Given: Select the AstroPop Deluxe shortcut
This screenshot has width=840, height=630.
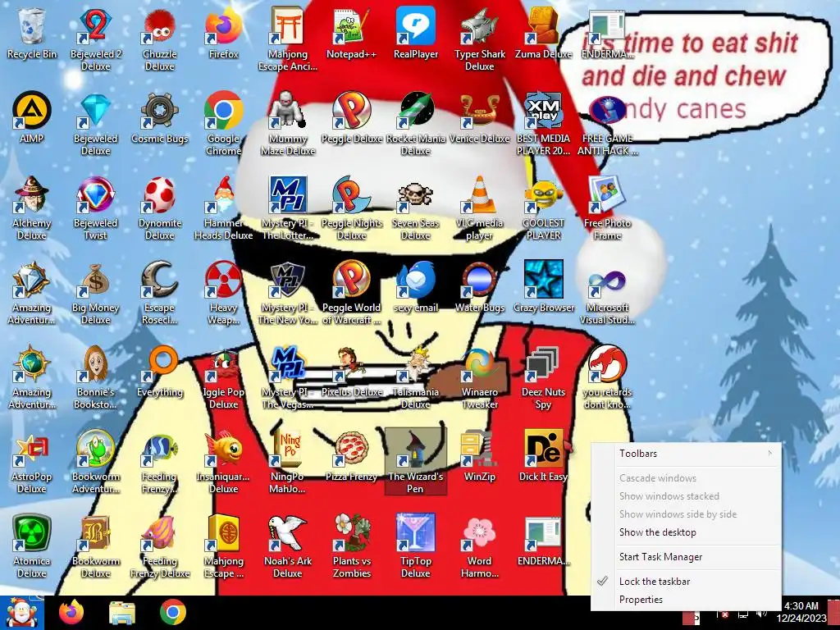Looking at the screenshot, I should click(x=32, y=462).
